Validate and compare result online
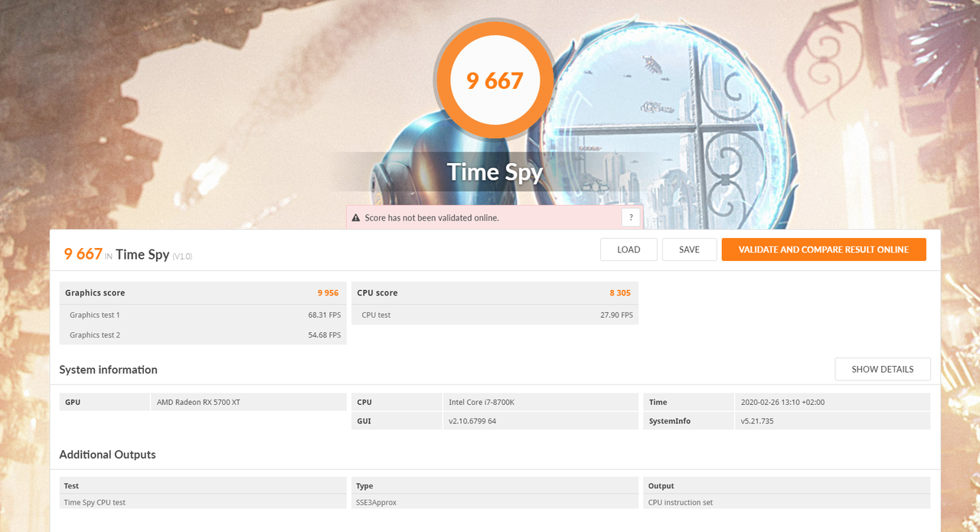This screenshot has width=980, height=532. coord(824,250)
